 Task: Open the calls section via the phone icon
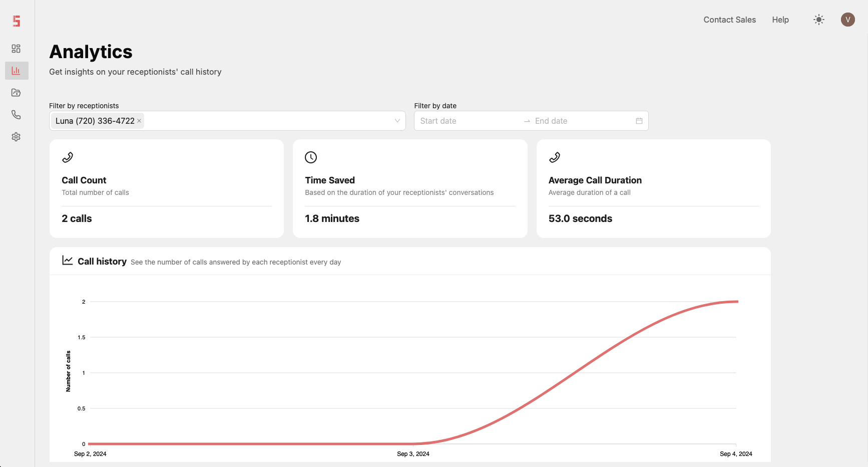pyautogui.click(x=16, y=114)
